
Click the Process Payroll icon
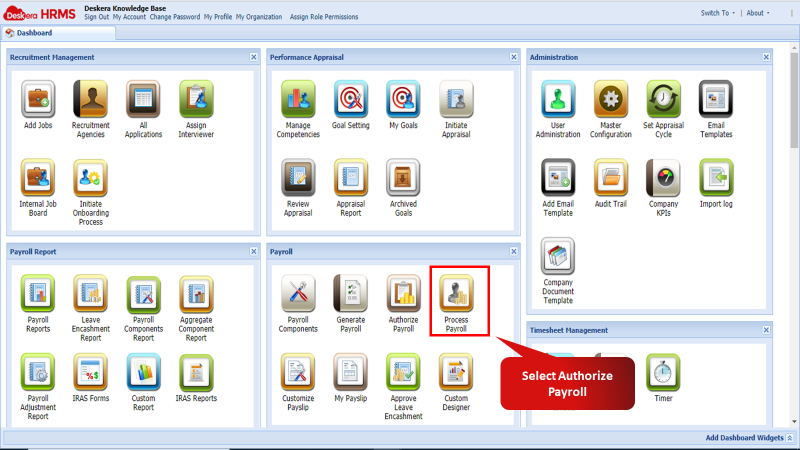tap(456, 293)
